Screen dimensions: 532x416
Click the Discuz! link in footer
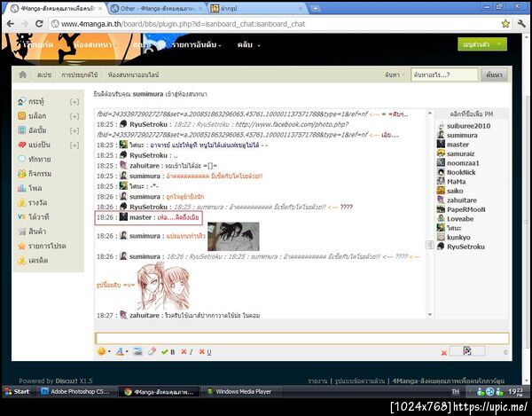tap(66, 381)
